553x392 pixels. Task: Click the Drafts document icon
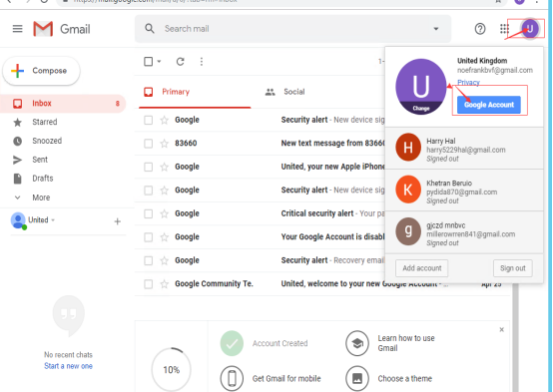(x=17, y=179)
